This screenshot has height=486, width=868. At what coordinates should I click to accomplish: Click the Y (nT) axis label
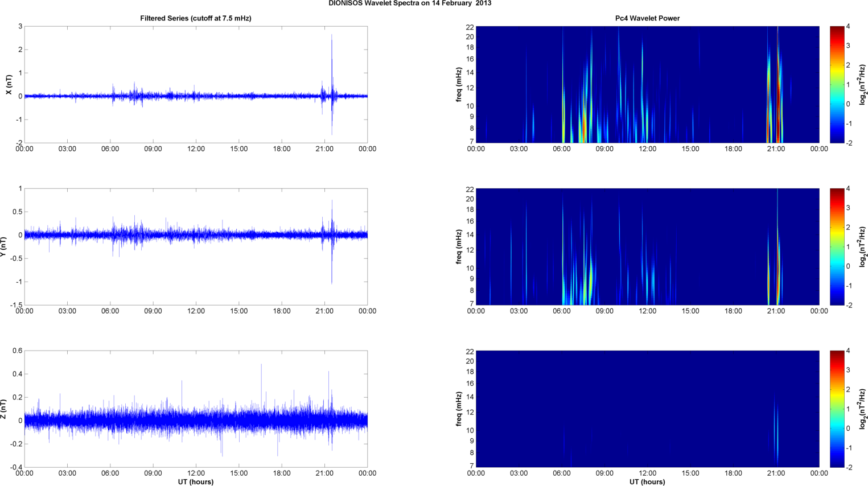click(x=3, y=246)
